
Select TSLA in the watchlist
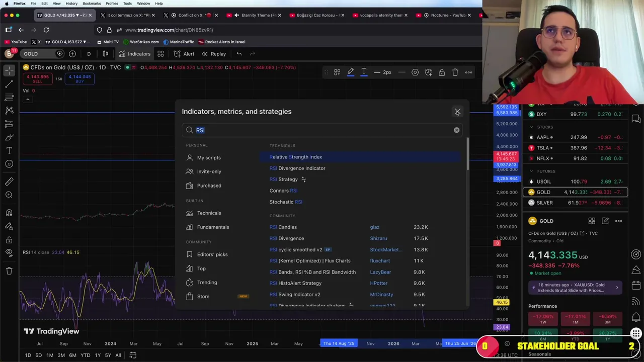click(x=576, y=148)
